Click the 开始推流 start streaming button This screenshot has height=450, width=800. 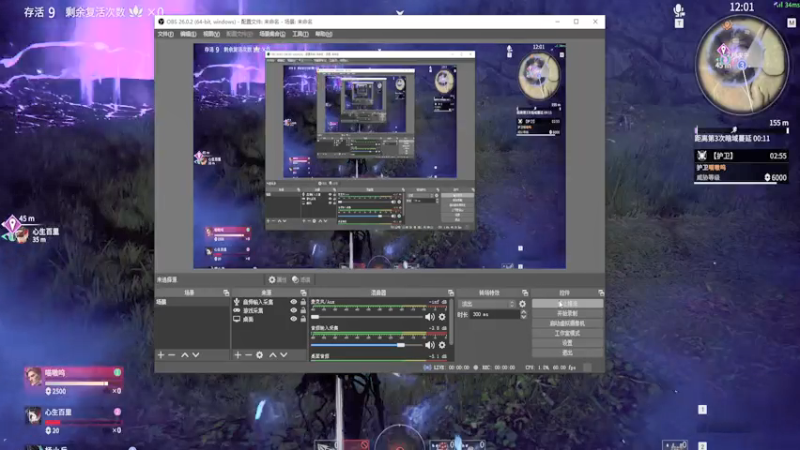(567, 304)
